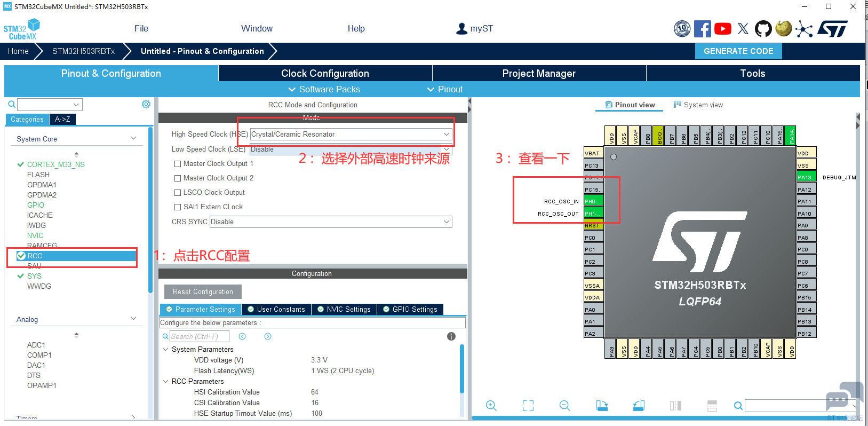Viewport: 868px width, 426px height.
Task: Open the NVIC Settings tab
Action: pyautogui.click(x=344, y=309)
